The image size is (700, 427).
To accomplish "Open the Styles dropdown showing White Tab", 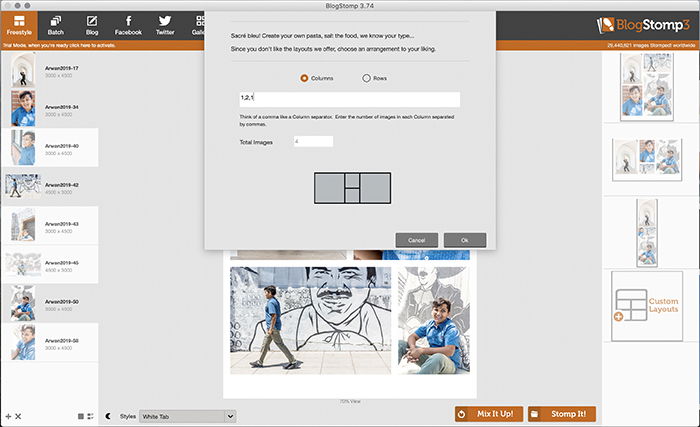I will pos(187,415).
